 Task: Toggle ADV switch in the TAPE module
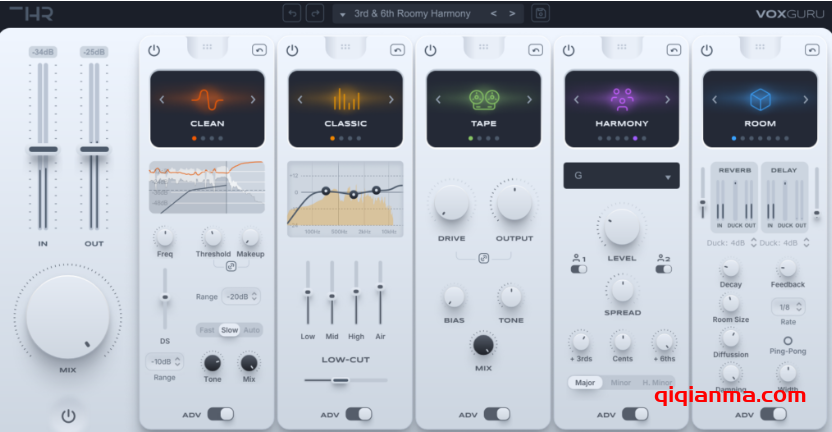(x=497, y=414)
